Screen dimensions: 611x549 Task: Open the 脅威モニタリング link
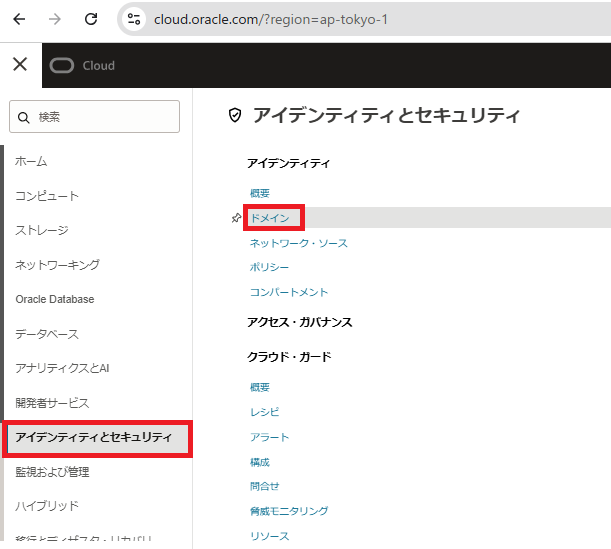point(289,511)
